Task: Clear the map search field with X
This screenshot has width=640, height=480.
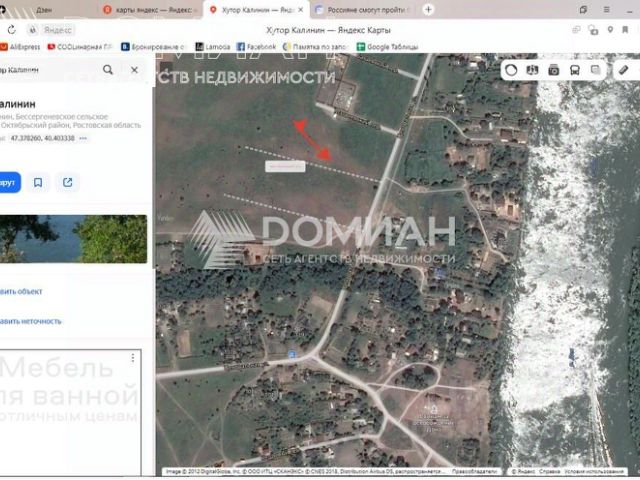Action: point(134,70)
